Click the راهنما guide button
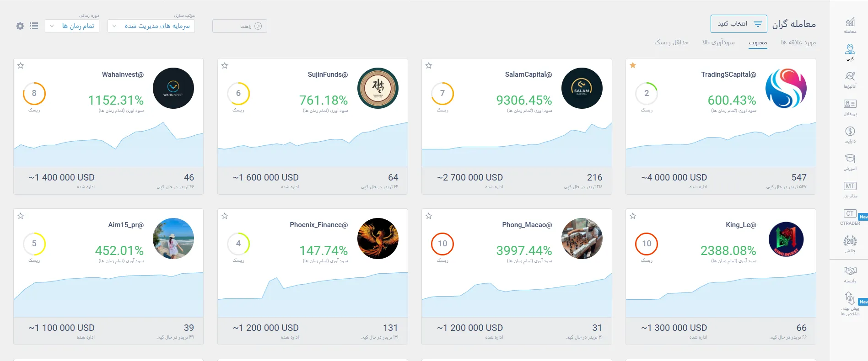Screen dimensions: 868x361 tap(239, 26)
